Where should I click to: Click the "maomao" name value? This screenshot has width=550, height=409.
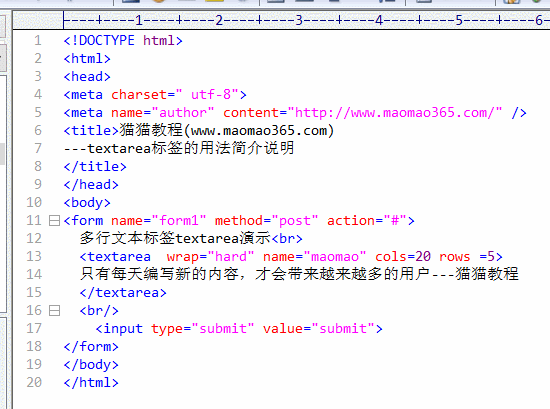tap(335, 256)
